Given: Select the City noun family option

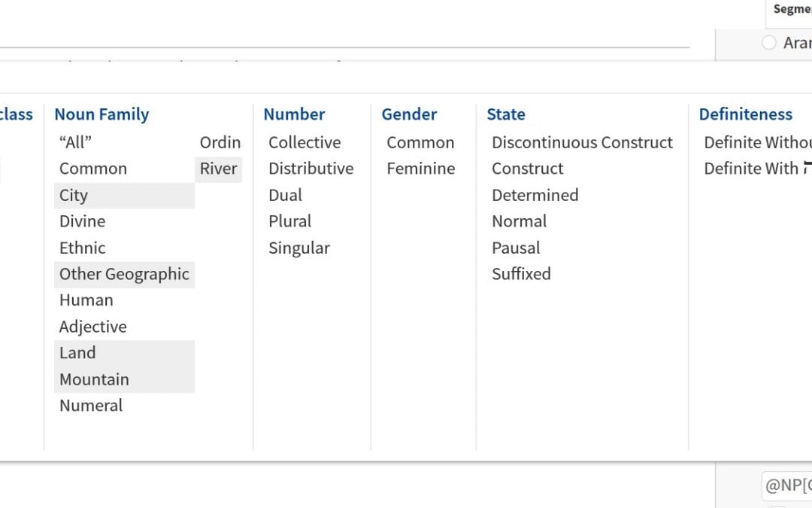Looking at the screenshot, I should point(124,196).
